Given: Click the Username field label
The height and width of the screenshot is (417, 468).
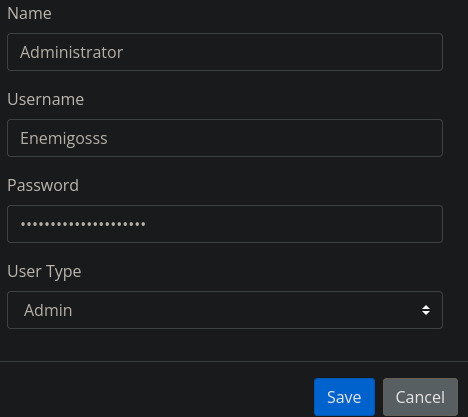Looking at the screenshot, I should (46, 99).
